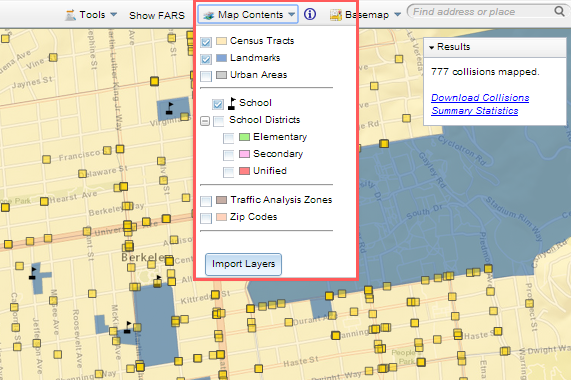Screen dimensions: 571x380
Task: Click school flag marker near Virginia St
Action: (x=169, y=108)
